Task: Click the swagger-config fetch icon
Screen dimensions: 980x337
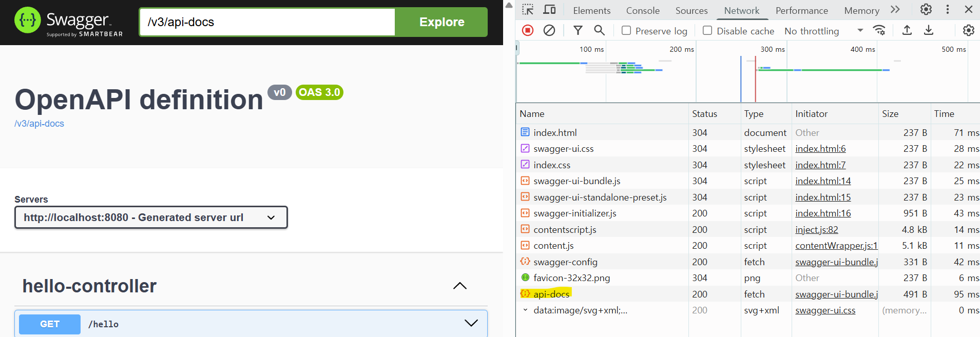Action: [x=525, y=262]
